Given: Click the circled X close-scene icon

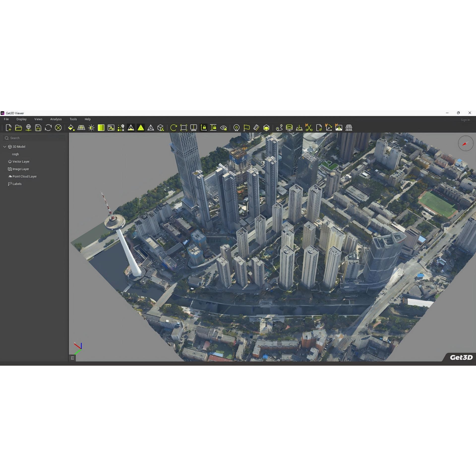Looking at the screenshot, I should point(58,128).
